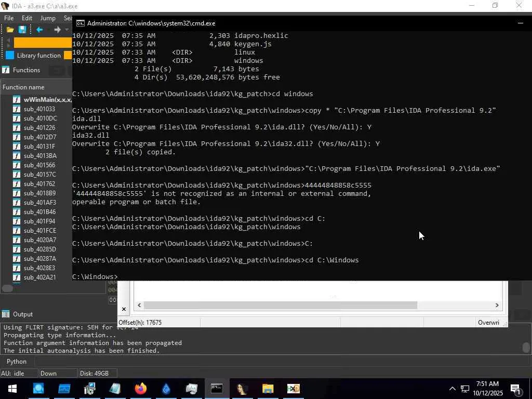Switch to the IDA portrait taskbar icon
532x399 pixels.
(242, 389)
